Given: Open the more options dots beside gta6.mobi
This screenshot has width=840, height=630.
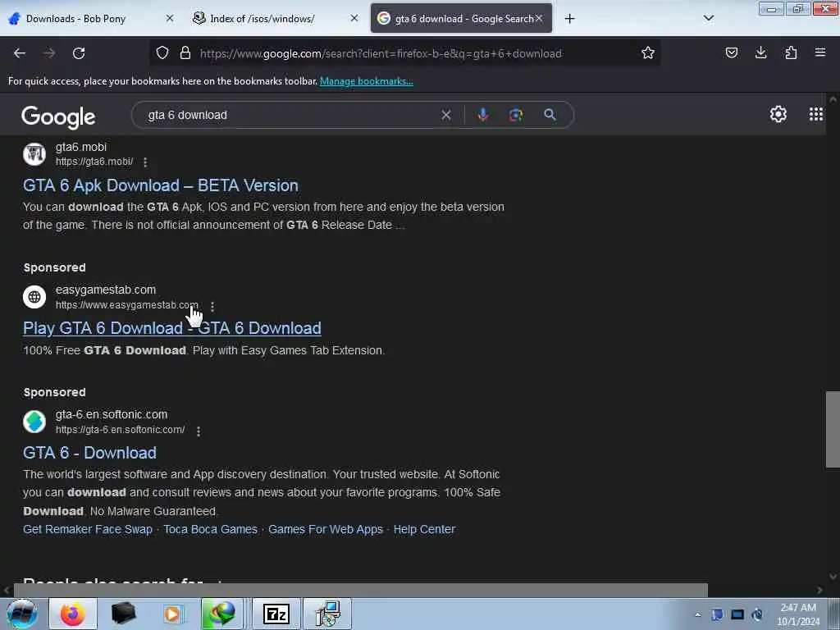Looking at the screenshot, I should coord(145,162).
